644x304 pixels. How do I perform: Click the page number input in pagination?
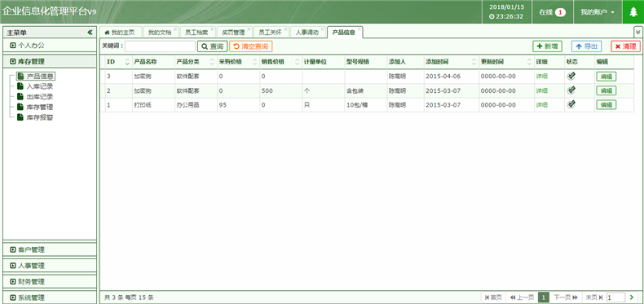(615, 297)
